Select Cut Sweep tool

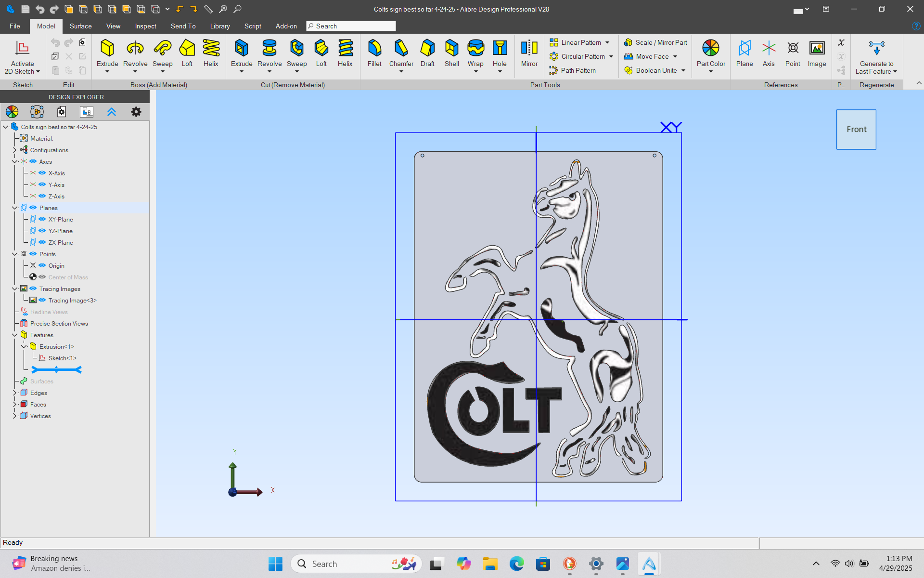[296, 53]
